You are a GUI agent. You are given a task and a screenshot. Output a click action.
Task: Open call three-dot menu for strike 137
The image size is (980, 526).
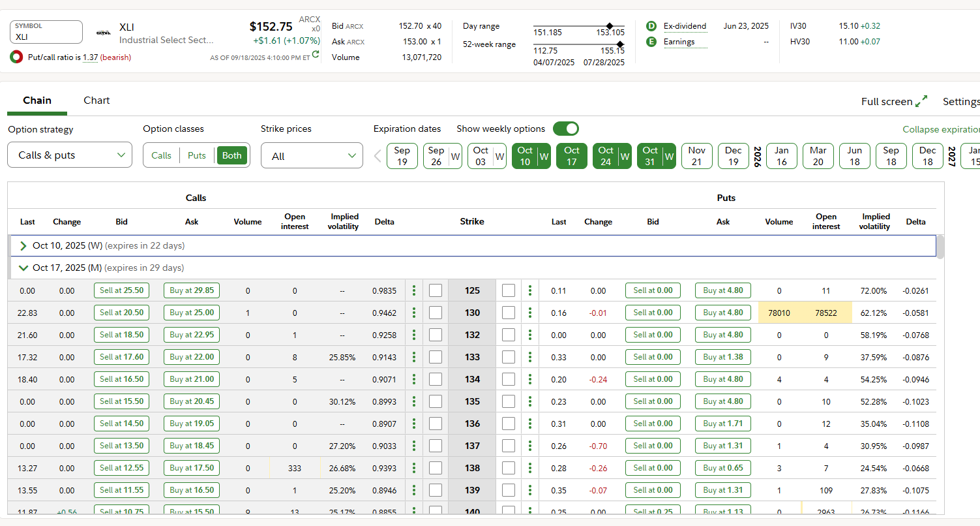point(414,446)
